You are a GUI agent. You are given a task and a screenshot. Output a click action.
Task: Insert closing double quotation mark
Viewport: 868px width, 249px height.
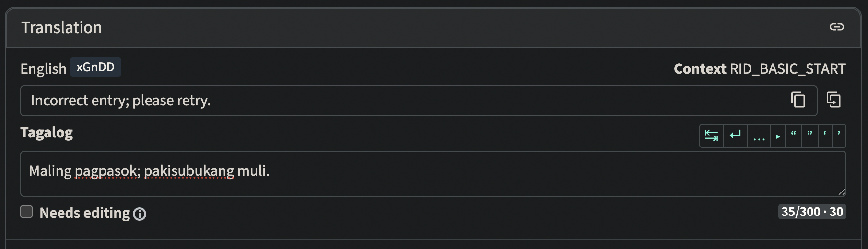click(x=809, y=136)
